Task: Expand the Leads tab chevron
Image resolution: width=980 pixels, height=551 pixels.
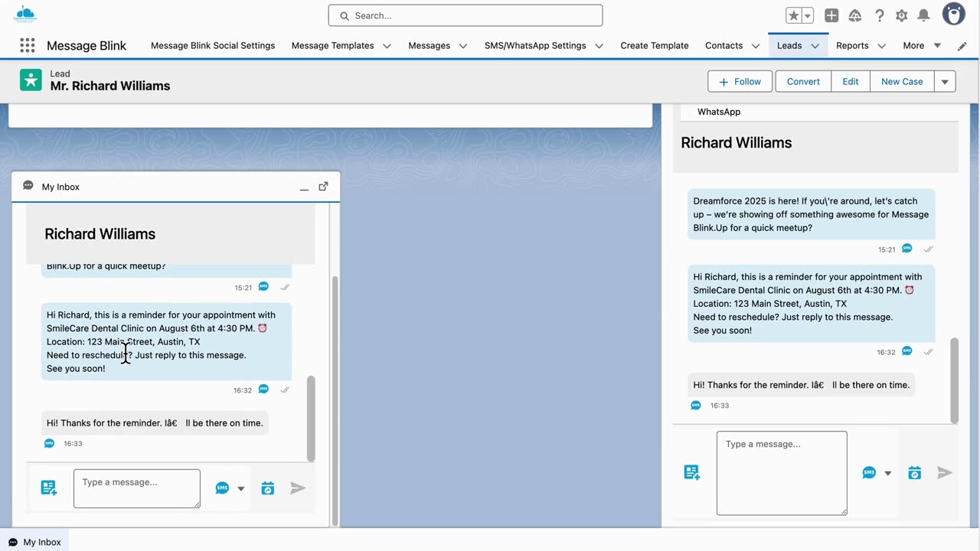Action: [x=815, y=46]
